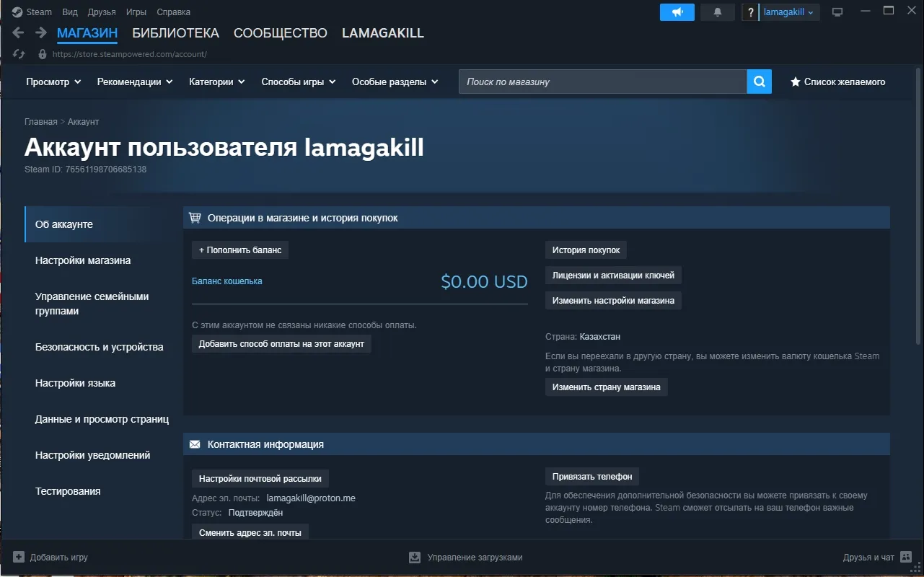Screen dimensions: 924x577
Task: Open the bell notifications icon
Action: click(x=717, y=12)
